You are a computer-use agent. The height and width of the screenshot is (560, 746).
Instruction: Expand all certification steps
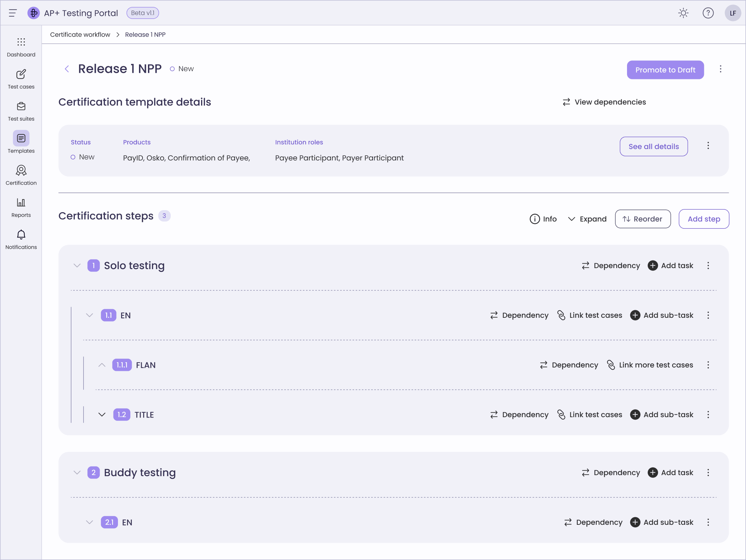tap(587, 219)
